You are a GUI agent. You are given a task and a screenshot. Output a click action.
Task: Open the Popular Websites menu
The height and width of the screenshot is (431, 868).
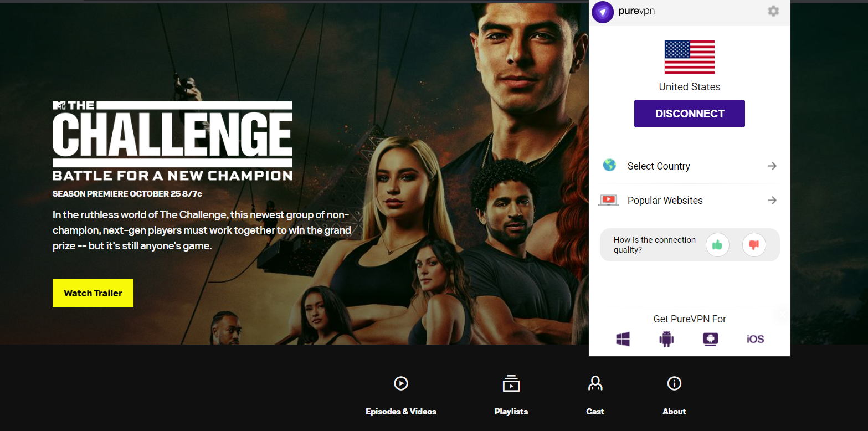pos(690,200)
